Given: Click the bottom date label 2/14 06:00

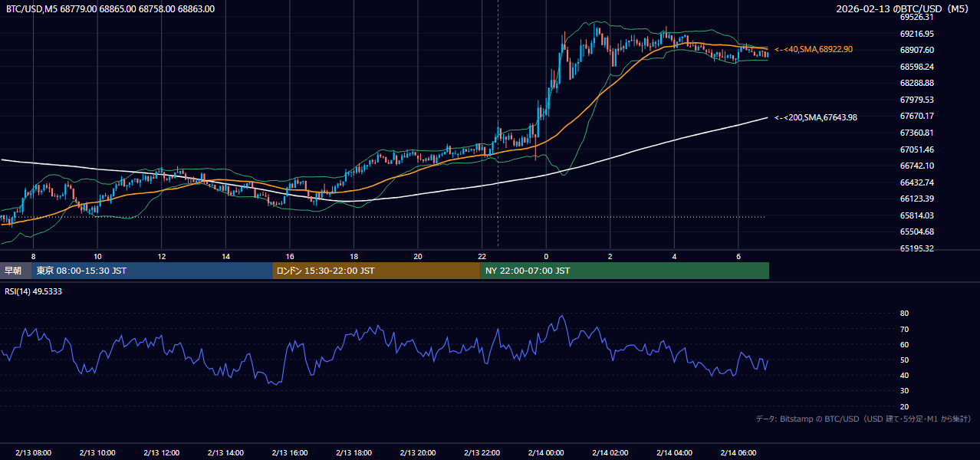Looking at the screenshot, I should (x=738, y=452).
